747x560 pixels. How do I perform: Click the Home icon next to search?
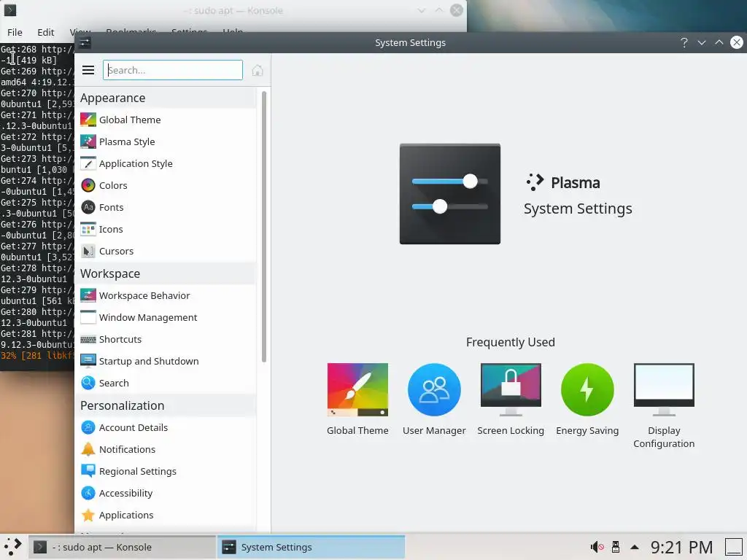click(x=258, y=71)
